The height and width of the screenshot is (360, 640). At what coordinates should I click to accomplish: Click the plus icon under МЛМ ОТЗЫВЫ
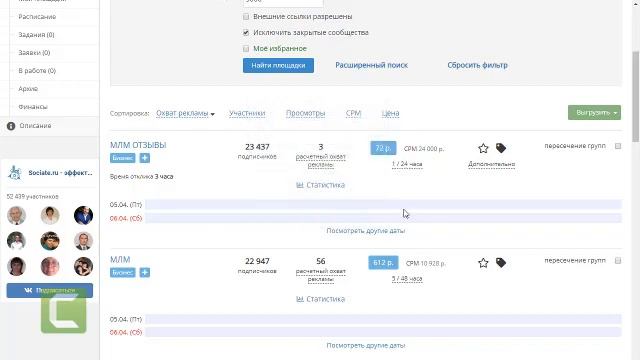144,158
